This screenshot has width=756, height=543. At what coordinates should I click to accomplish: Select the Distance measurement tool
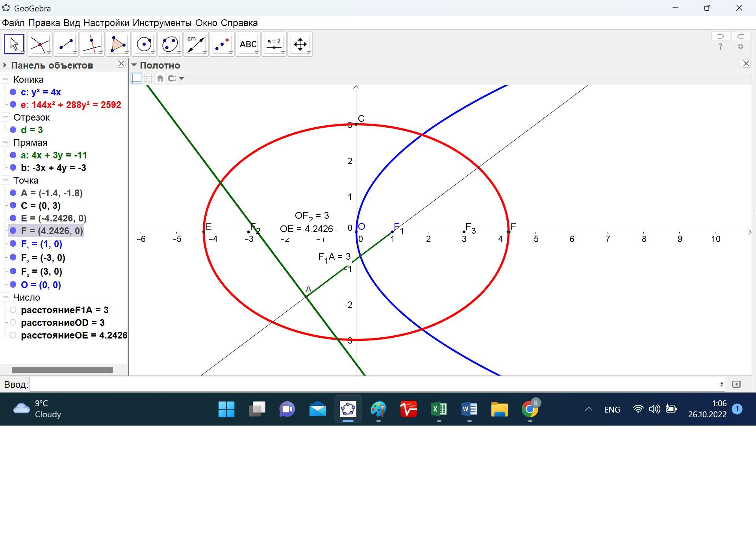[196, 44]
